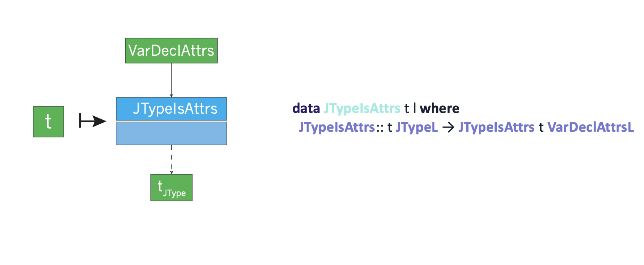Click JTypeIsAttrs after the signature arrow
The height and width of the screenshot is (265, 644).
pyautogui.click(x=496, y=127)
